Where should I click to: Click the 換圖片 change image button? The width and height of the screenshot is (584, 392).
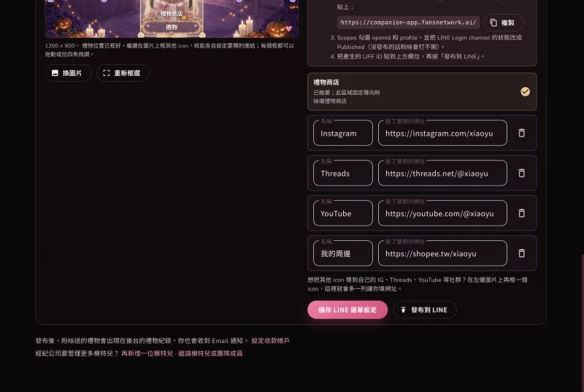point(68,73)
